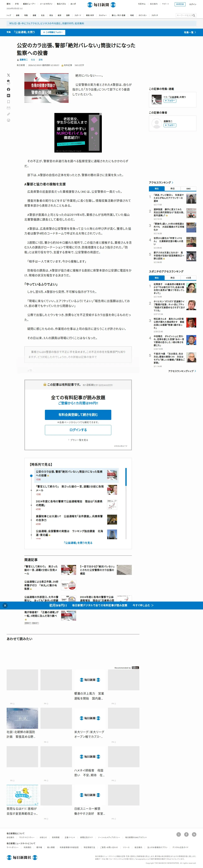Click author name 遠藤浩二 under the headline
The image size is (203, 868).
coord(24,60)
